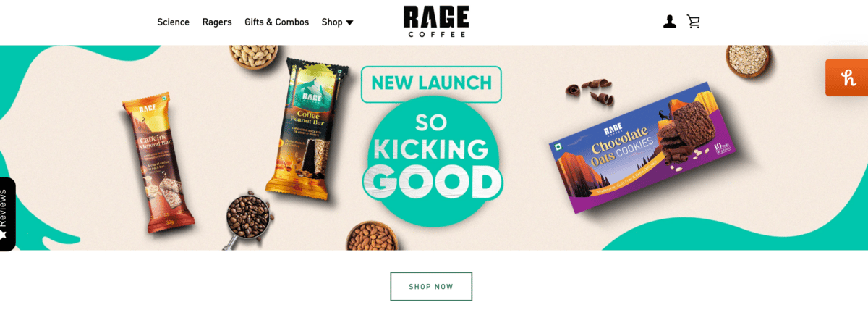Open the shopping cart icon
This screenshot has width=868, height=318.
[x=694, y=22]
